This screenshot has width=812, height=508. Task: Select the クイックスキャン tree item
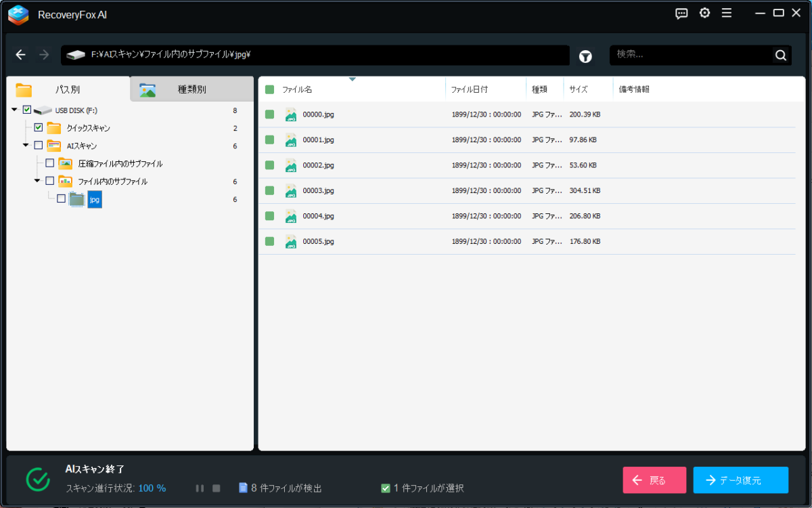point(89,128)
